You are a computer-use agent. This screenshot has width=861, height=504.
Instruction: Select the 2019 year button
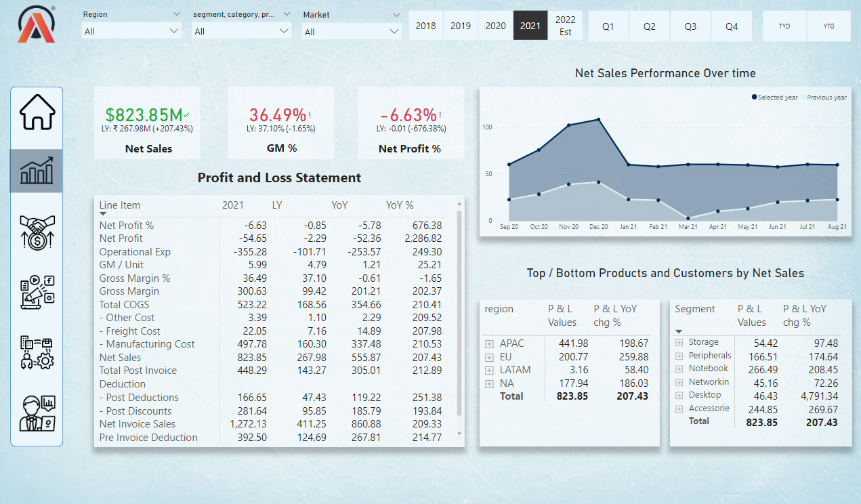click(x=461, y=26)
